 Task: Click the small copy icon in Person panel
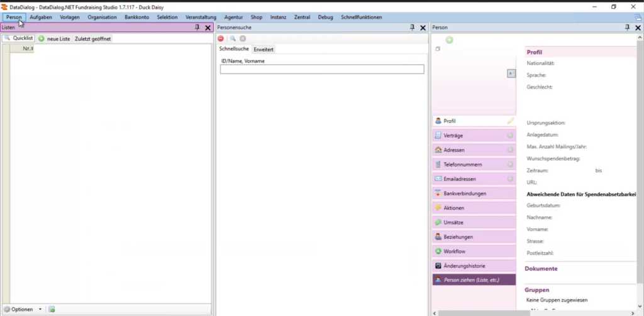point(438,49)
